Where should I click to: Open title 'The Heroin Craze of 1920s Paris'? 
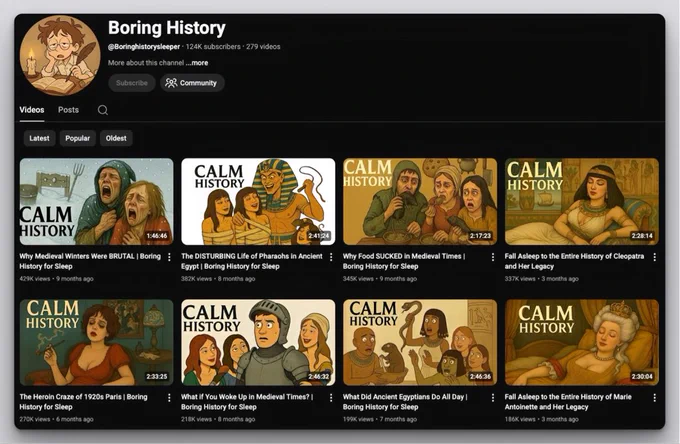tap(83, 402)
